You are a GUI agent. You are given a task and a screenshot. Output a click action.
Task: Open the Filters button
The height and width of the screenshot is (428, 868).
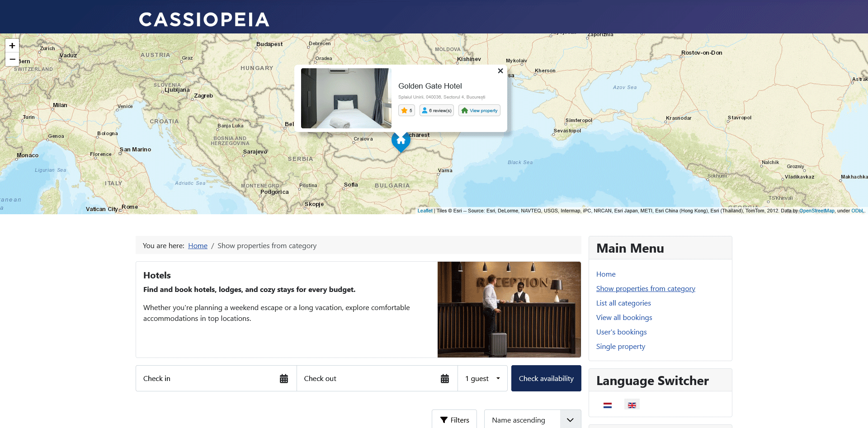pos(454,420)
